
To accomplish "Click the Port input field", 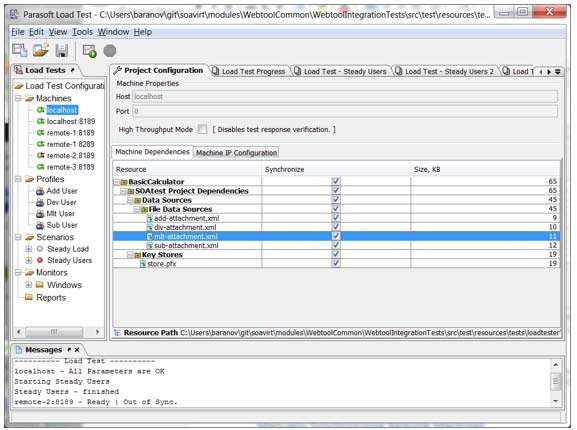I will pyautogui.click(x=344, y=111).
